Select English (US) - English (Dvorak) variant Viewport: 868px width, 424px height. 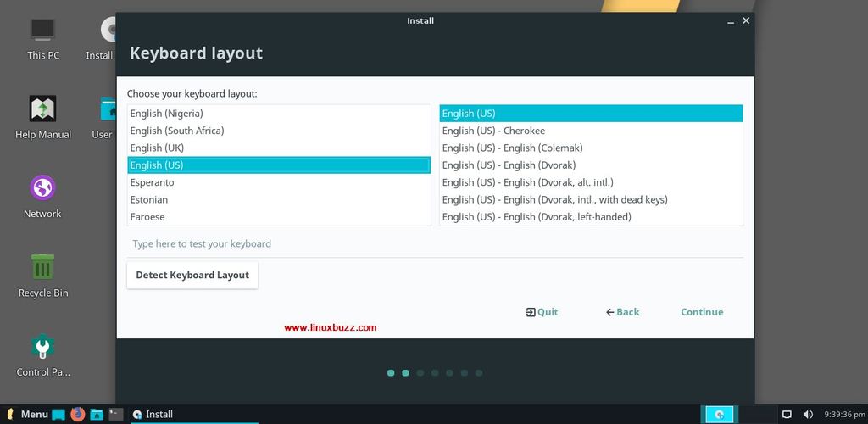click(x=591, y=165)
